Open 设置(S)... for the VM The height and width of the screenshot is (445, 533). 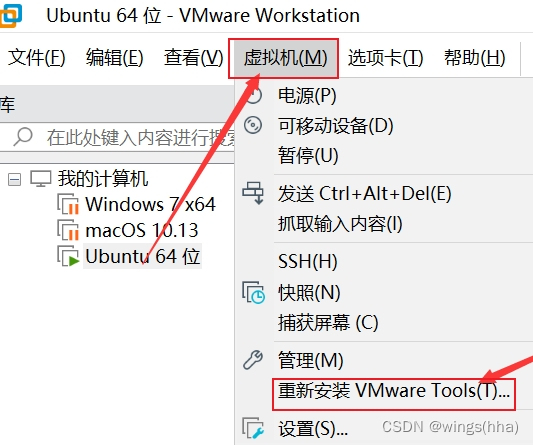tap(313, 428)
